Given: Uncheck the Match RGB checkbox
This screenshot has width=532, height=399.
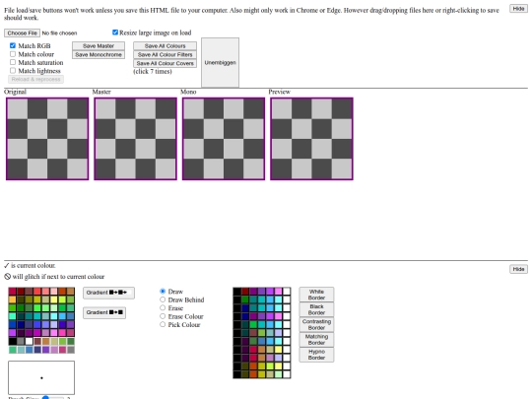Looking at the screenshot, I should pyautogui.click(x=13, y=45).
